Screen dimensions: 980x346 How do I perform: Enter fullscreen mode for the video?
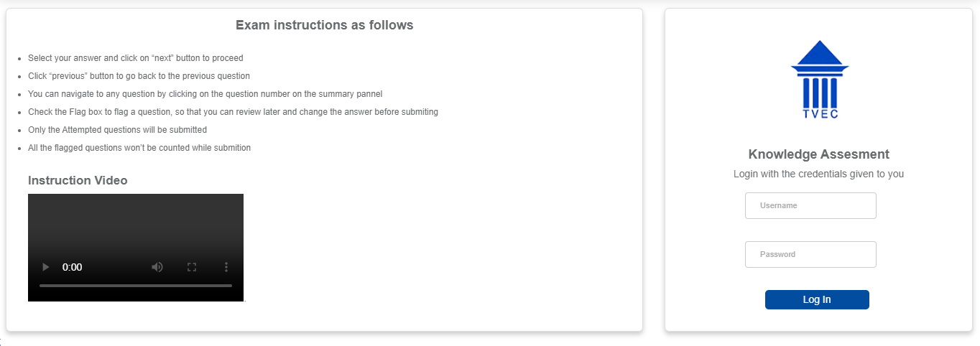192,267
